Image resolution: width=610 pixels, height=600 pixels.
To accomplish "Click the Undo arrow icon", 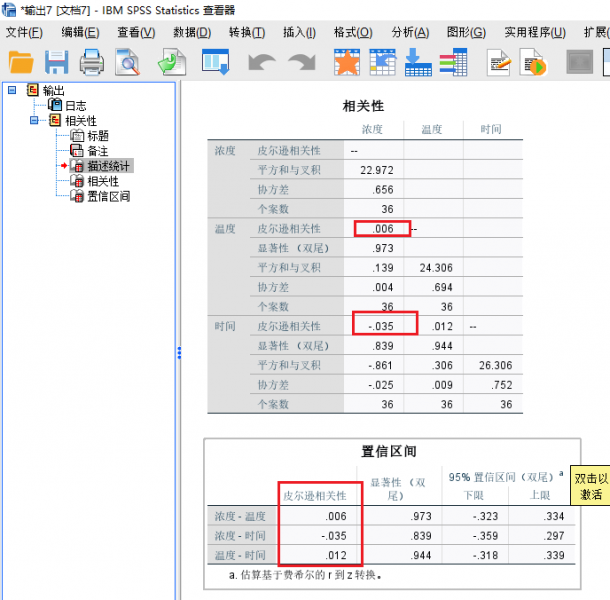I will 262,62.
